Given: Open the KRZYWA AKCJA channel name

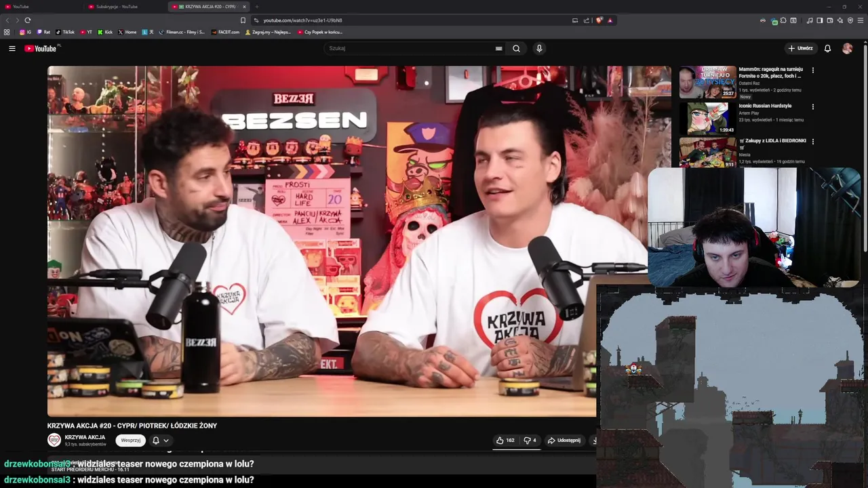Looking at the screenshot, I should [85, 437].
